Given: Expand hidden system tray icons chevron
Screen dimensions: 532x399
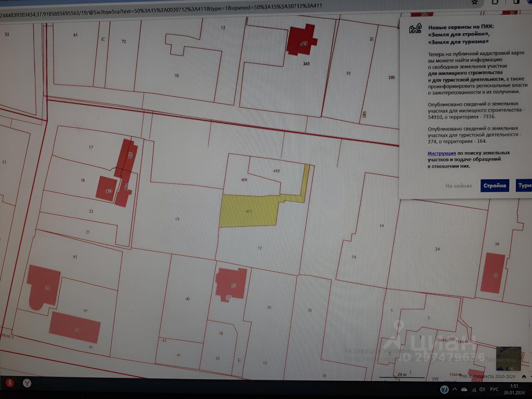Looking at the screenshot, I should pyautogui.click(x=455, y=389).
